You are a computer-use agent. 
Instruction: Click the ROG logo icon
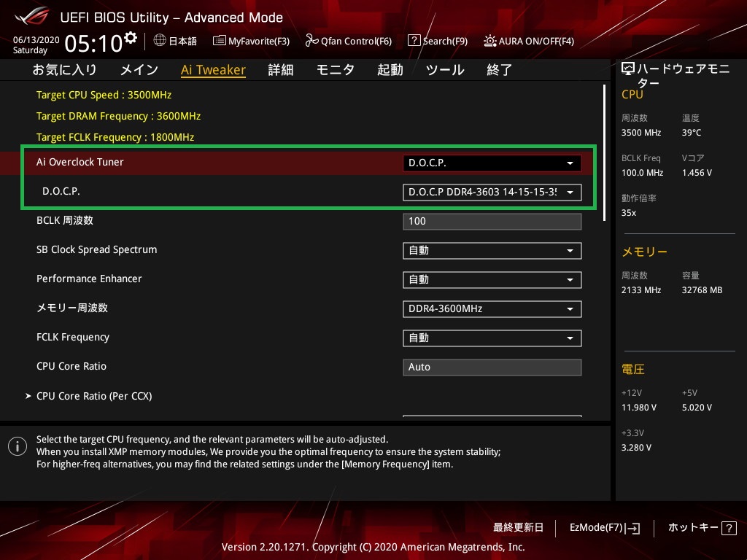pos(32,17)
